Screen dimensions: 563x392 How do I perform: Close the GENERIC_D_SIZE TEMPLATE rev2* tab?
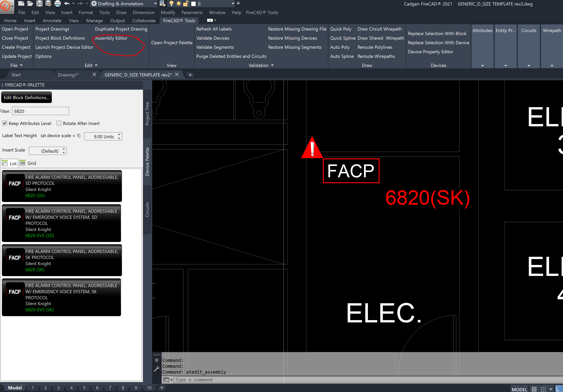[177, 75]
